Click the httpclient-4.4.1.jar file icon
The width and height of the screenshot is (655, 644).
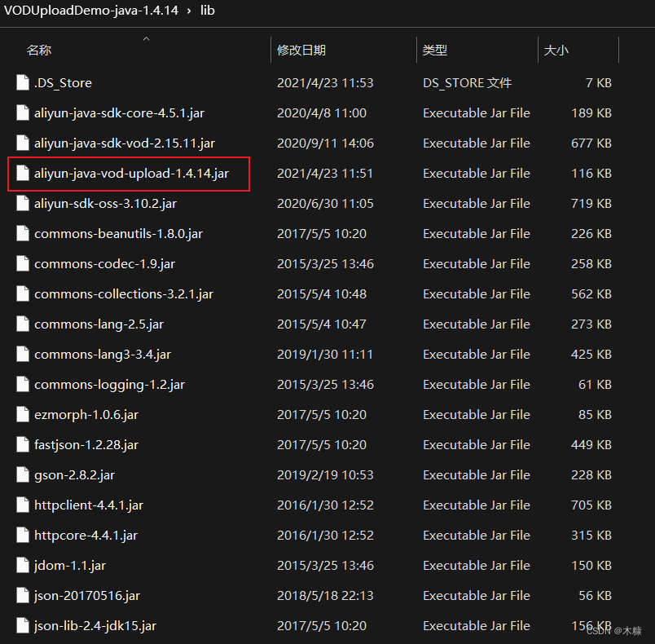pos(22,505)
